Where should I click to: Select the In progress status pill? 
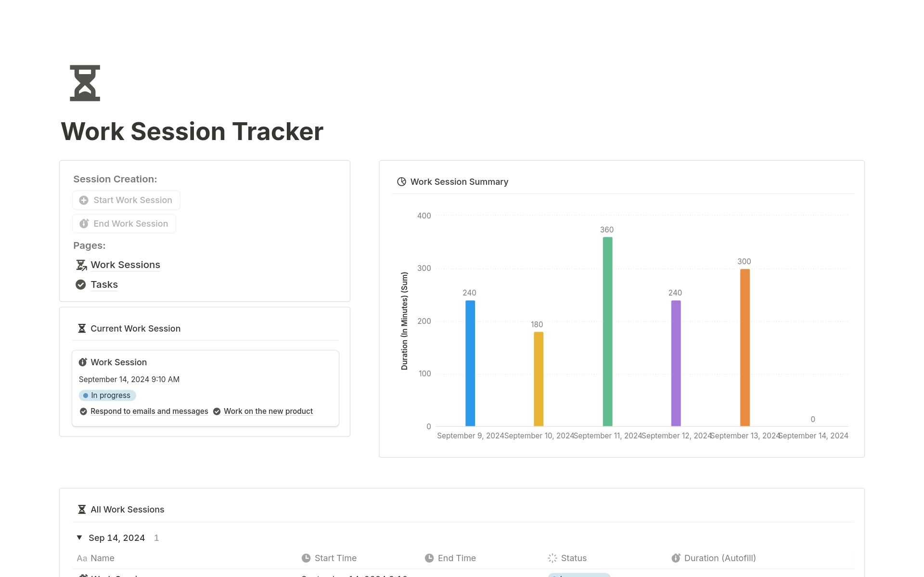pos(107,395)
